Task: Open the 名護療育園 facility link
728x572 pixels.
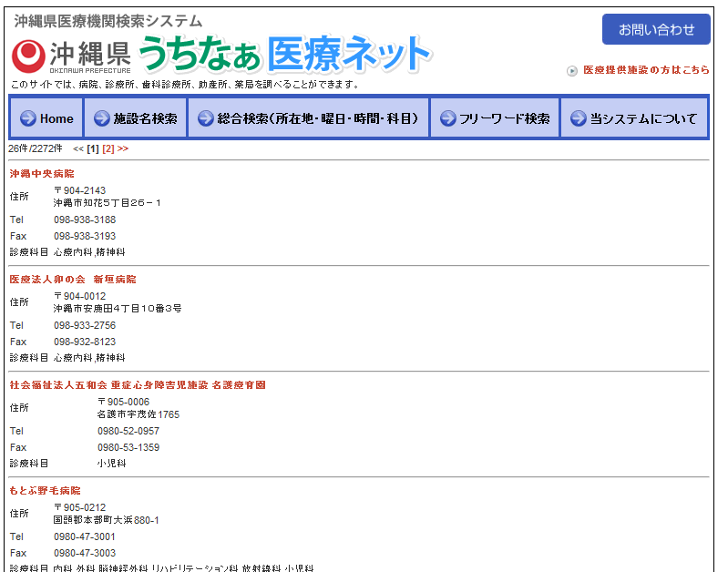Action: (138, 385)
